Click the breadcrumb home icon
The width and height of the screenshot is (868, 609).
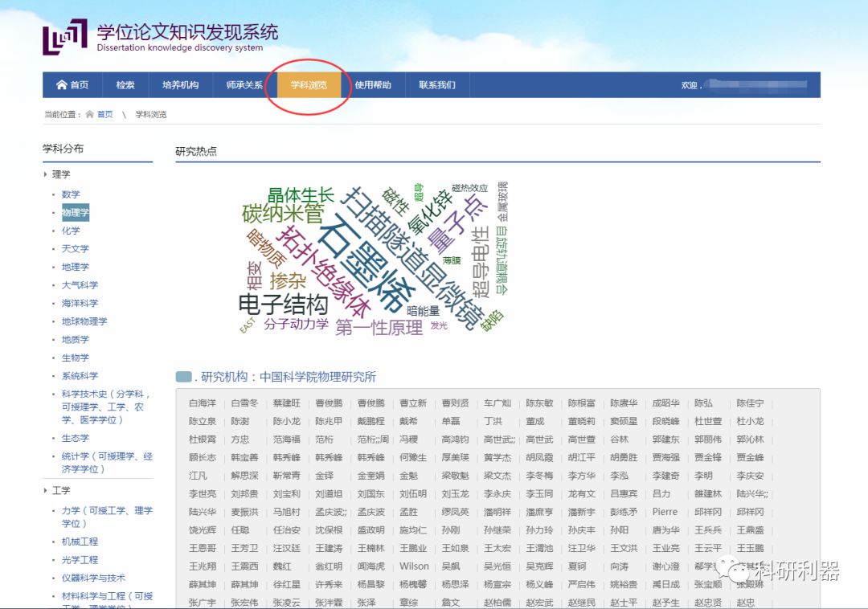point(90,115)
